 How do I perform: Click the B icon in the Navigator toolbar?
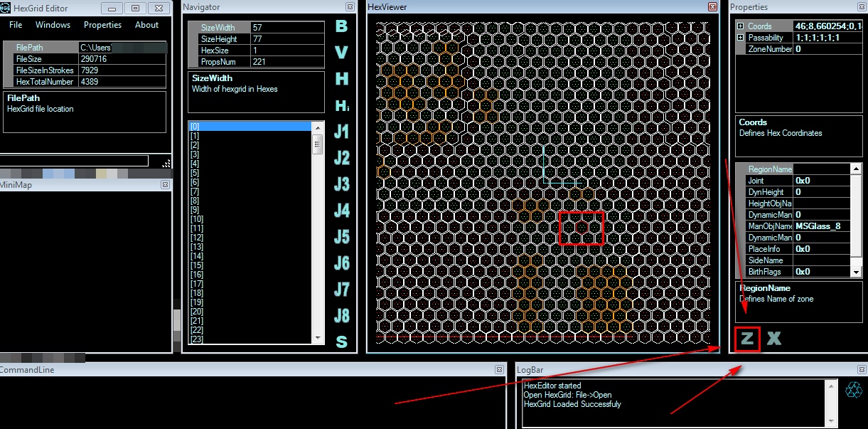coord(342,26)
